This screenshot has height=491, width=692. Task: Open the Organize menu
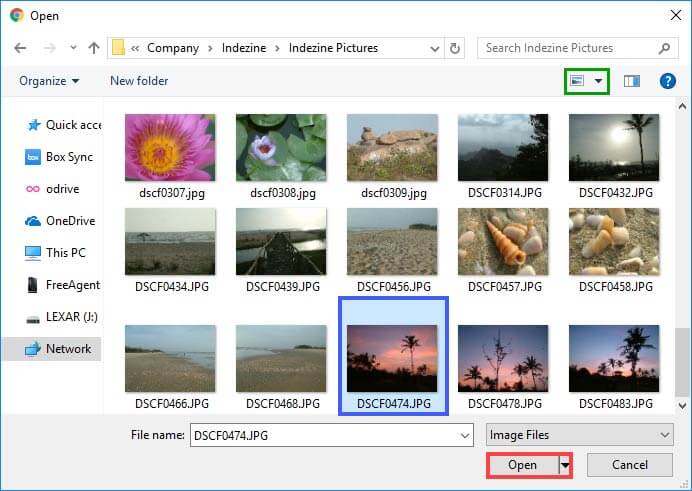pyautogui.click(x=48, y=81)
